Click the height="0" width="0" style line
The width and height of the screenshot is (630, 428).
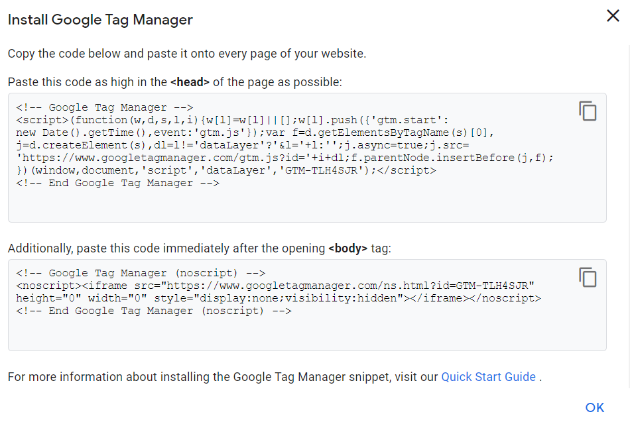[x=278, y=298]
